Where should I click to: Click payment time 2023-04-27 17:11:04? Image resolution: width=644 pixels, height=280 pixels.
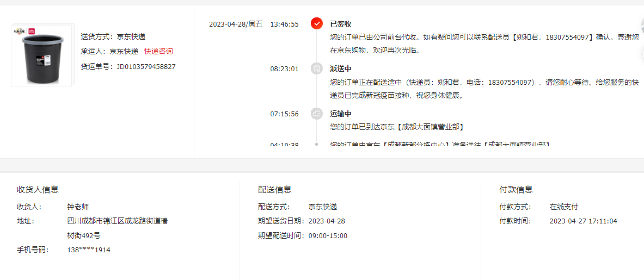(583, 221)
